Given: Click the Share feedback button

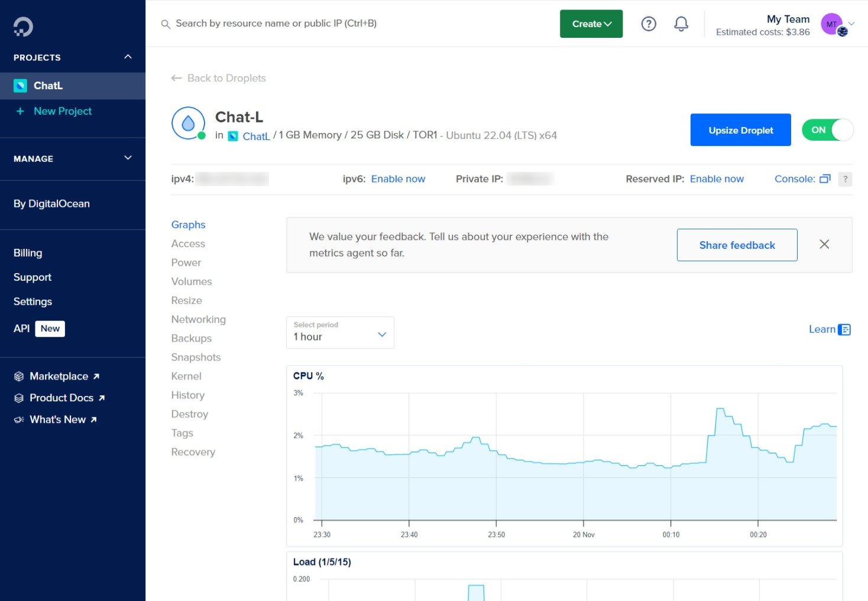Looking at the screenshot, I should [737, 245].
